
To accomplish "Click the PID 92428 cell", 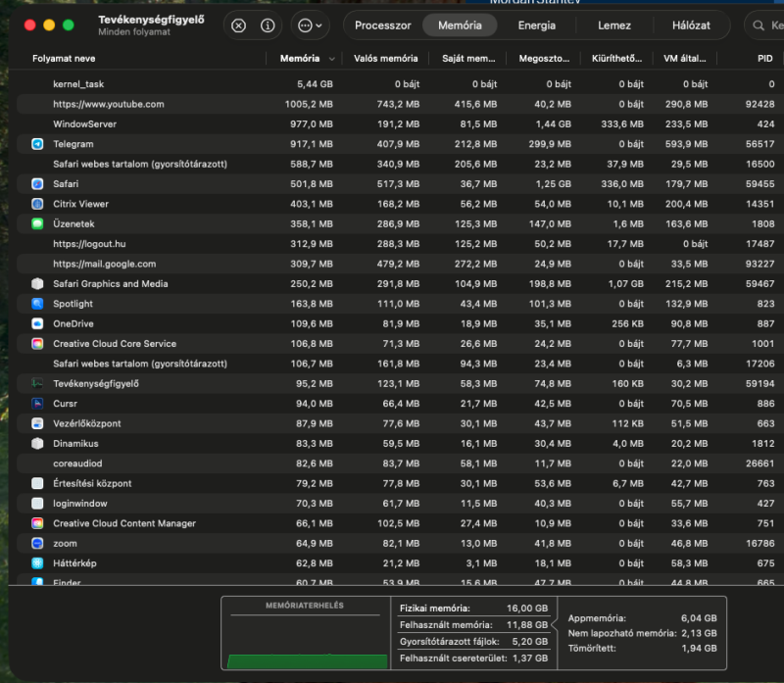I will (x=759, y=104).
